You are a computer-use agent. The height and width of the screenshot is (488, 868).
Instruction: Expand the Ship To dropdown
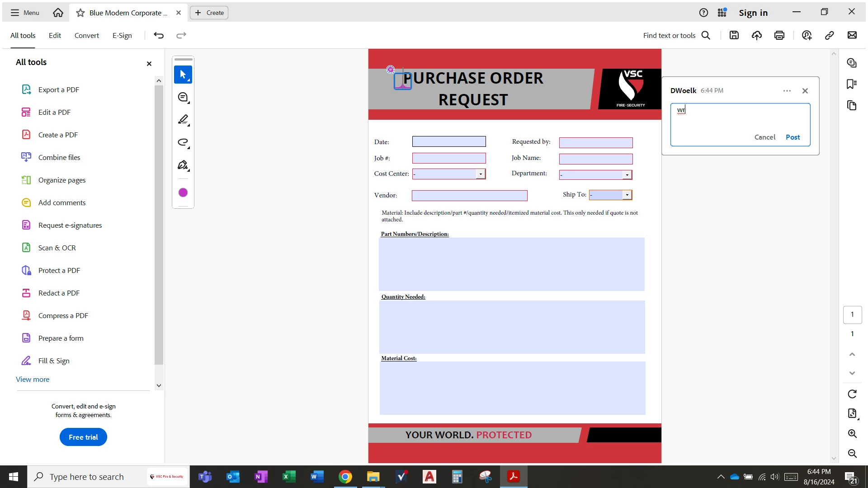pos(627,195)
